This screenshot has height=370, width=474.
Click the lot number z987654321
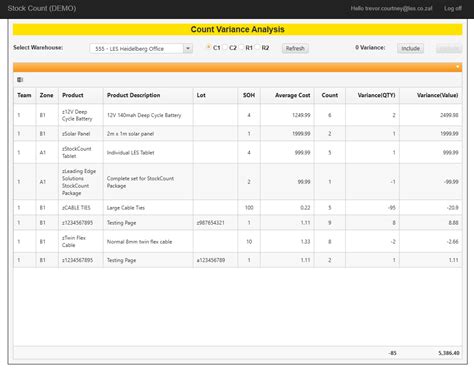point(210,223)
